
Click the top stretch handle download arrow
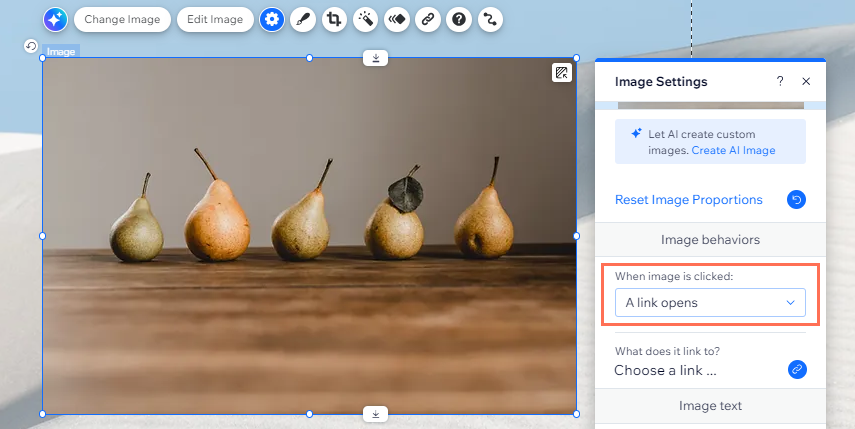[375, 59]
